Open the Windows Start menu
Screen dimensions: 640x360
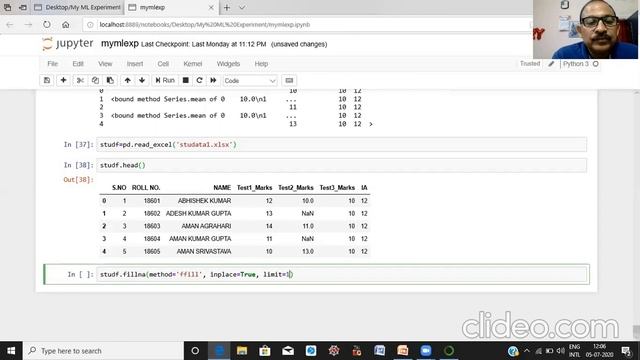(11, 351)
